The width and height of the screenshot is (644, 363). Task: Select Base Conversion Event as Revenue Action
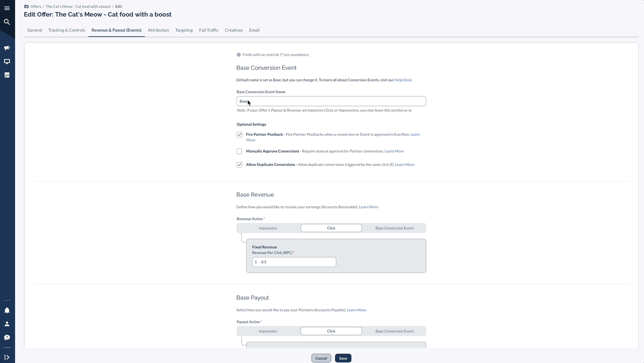(x=395, y=228)
